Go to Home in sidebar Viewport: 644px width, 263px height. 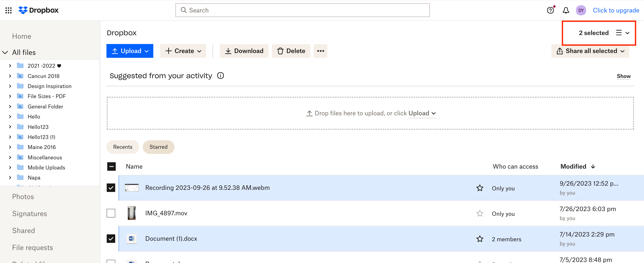coord(22,36)
